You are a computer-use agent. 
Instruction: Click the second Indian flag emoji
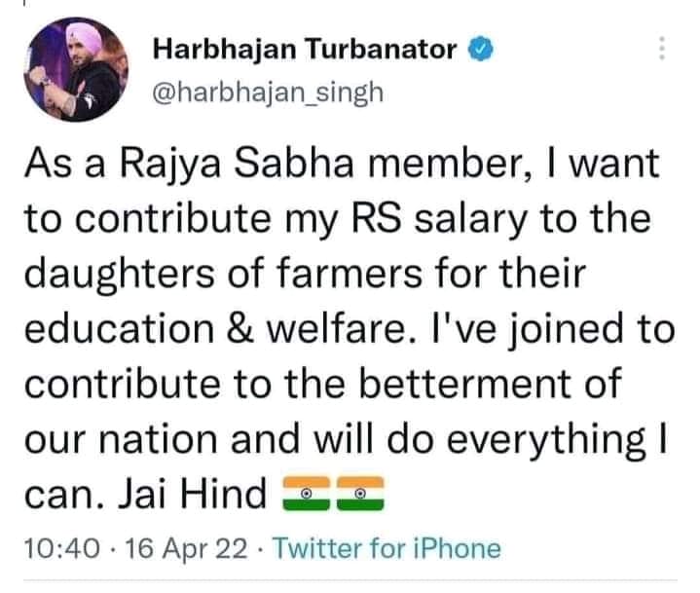(x=358, y=496)
